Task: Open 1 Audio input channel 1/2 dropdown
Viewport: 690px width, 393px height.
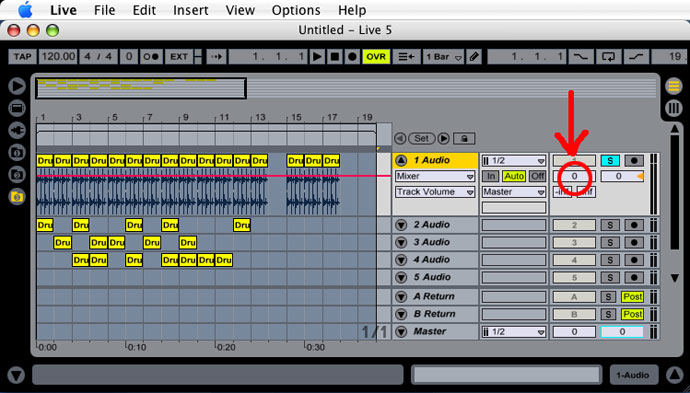Action: (514, 161)
